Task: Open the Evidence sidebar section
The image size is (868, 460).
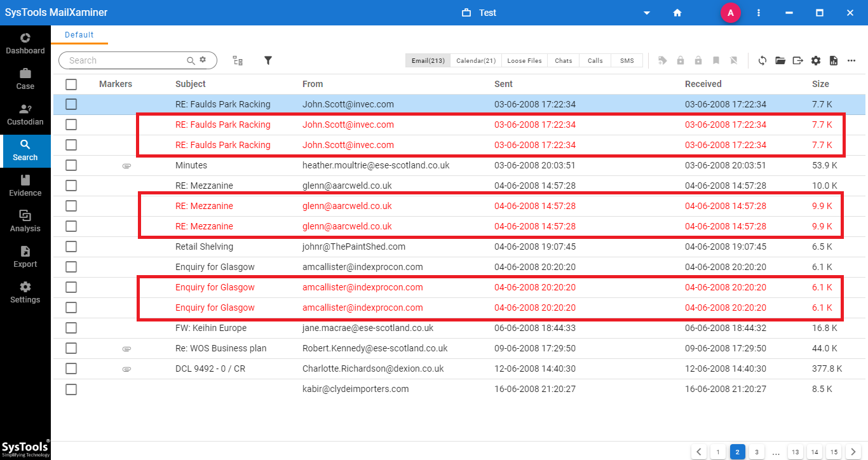Action: point(25,186)
